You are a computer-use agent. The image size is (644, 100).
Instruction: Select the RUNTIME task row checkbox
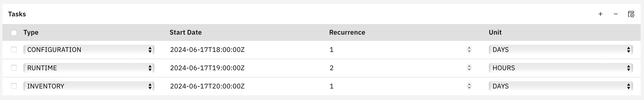14,68
